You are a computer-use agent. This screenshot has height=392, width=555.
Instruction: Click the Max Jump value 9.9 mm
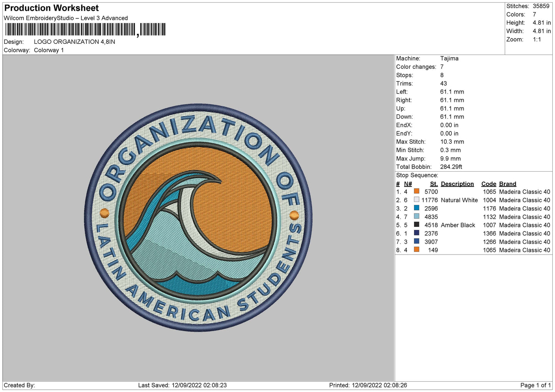pyautogui.click(x=451, y=159)
